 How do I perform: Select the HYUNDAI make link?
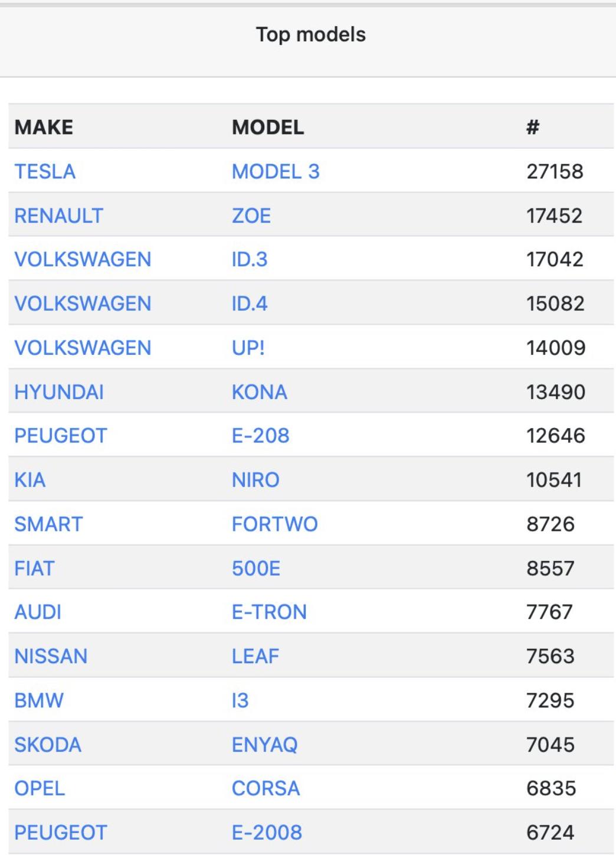(59, 392)
